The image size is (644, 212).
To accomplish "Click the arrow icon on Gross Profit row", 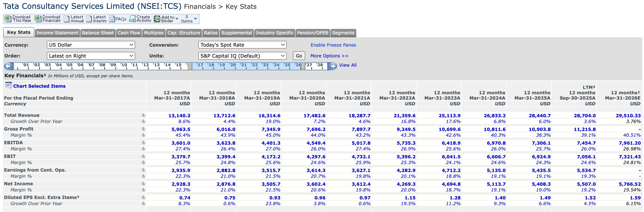I will point(143,129).
